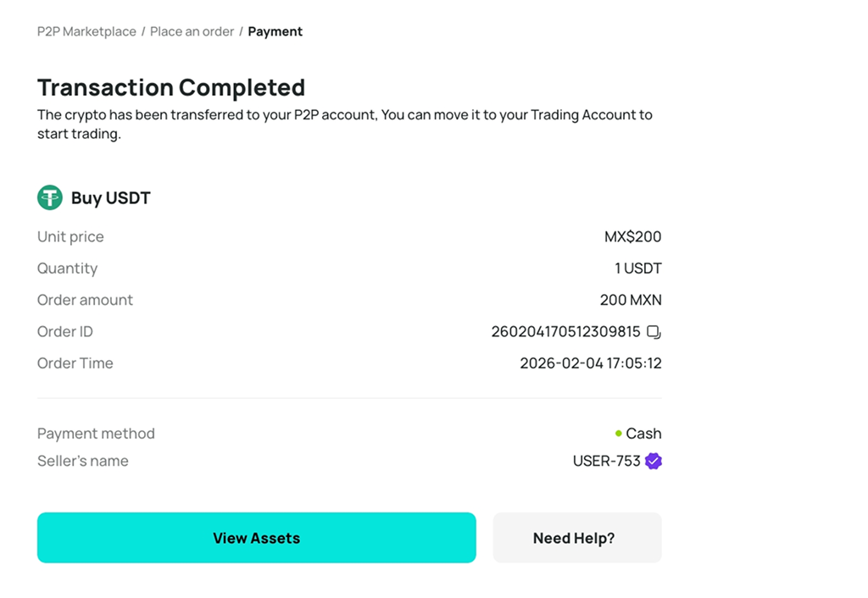Click the Buy USDT title
Image resolution: width=868 pixels, height=598 pixels.
point(111,198)
